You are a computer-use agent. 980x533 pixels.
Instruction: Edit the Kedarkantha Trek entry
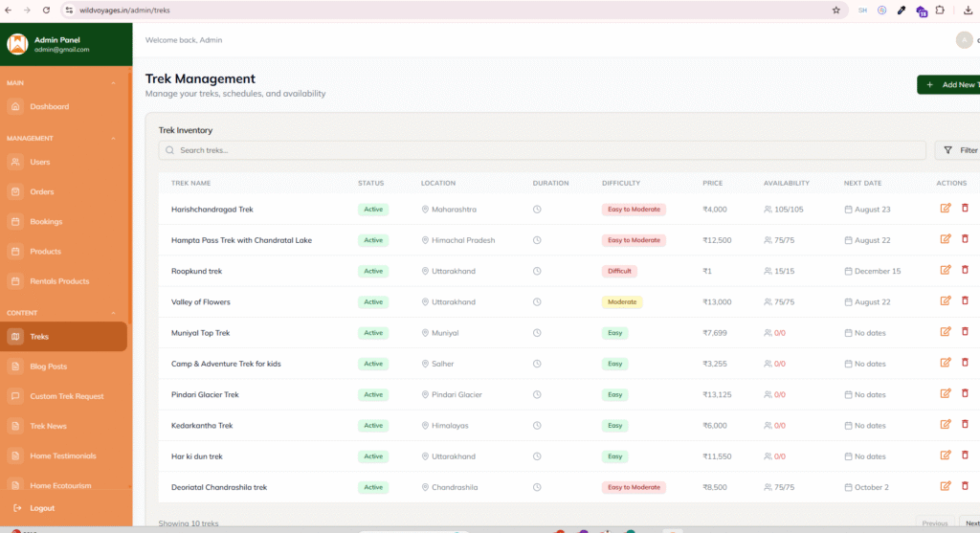pyautogui.click(x=945, y=424)
